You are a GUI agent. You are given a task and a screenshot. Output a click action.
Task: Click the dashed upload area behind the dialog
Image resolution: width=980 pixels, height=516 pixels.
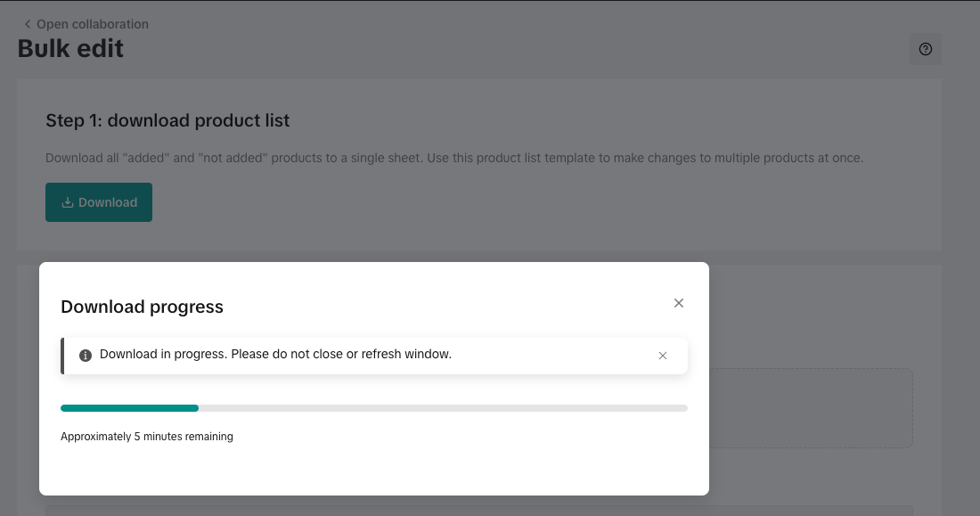tap(811, 408)
